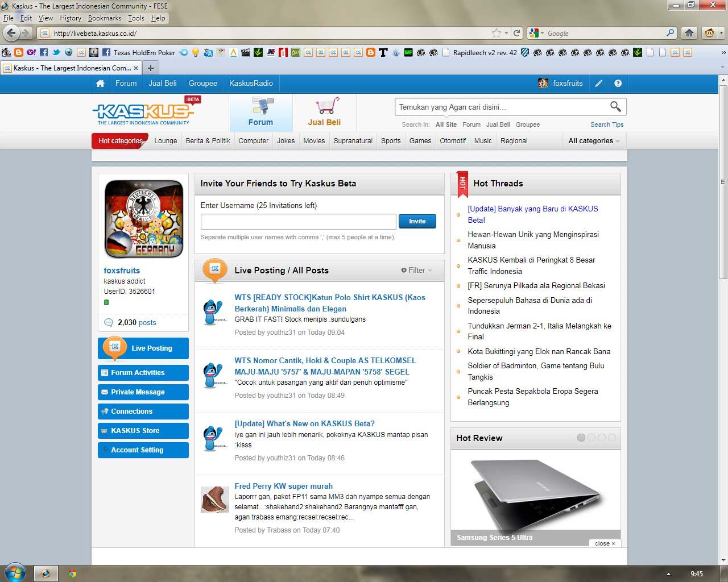The image size is (728, 582).
Task: Click the foxsfruits profile picture
Action: point(144,219)
